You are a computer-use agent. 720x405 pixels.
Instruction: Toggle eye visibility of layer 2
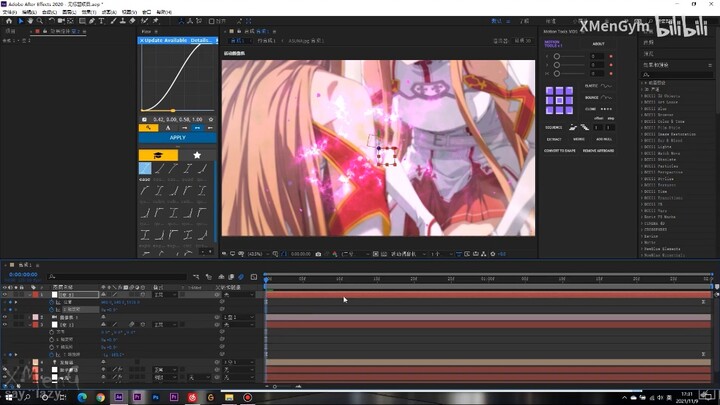5,317
